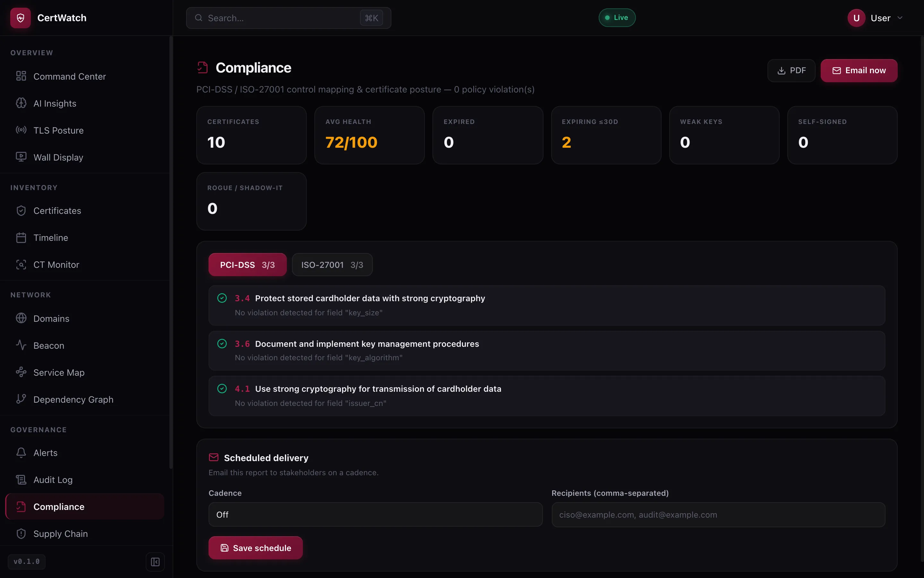Viewport: 924px width, 578px height.
Task: Open AI Insights brain icon
Action: click(x=21, y=103)
